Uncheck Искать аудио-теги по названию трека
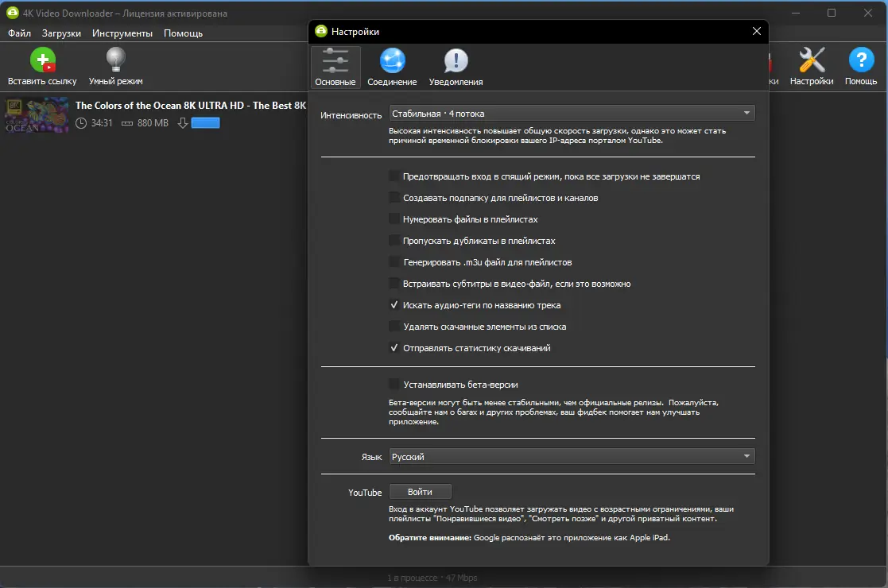The height and width of the screenshot is (588, 888). click(394, 305)
